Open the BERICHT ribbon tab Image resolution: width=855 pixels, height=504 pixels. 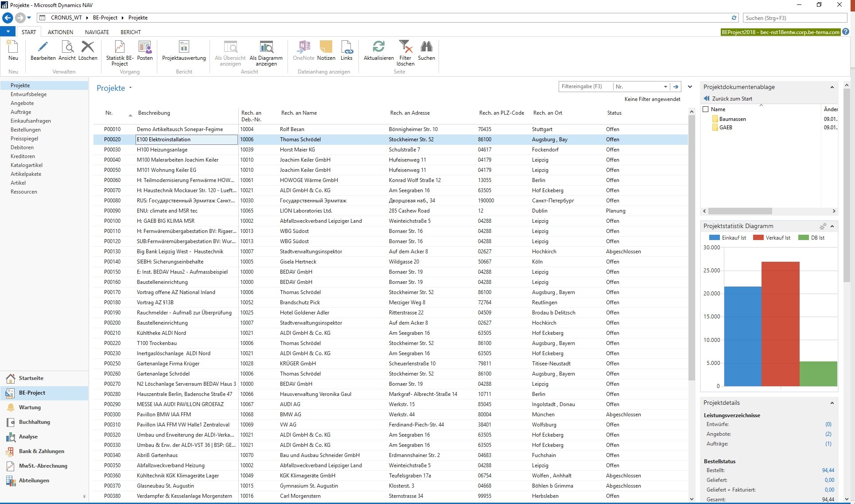coord(130,32)
